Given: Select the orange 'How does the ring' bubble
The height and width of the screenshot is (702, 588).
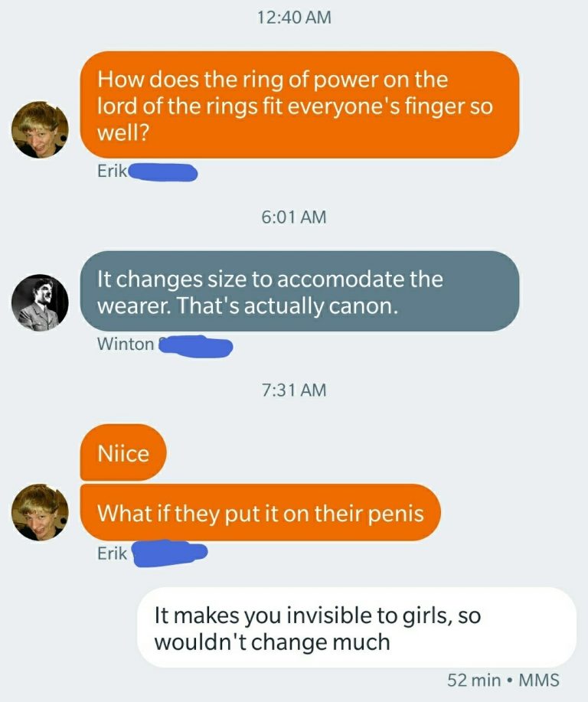Looking at the screenshot, I should point(299,105).
